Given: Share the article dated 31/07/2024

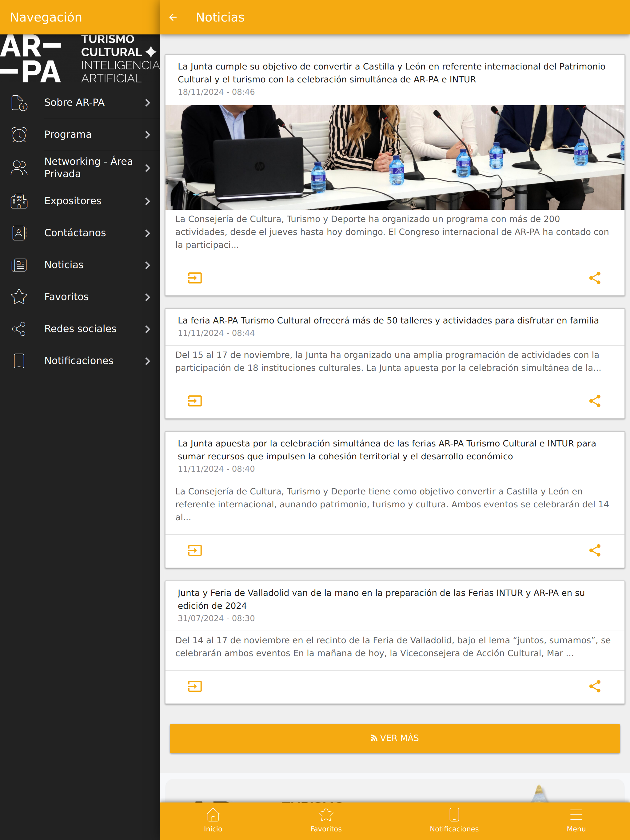Looking at the screenshot, I should pyautogui.click(x=595, y=686).
